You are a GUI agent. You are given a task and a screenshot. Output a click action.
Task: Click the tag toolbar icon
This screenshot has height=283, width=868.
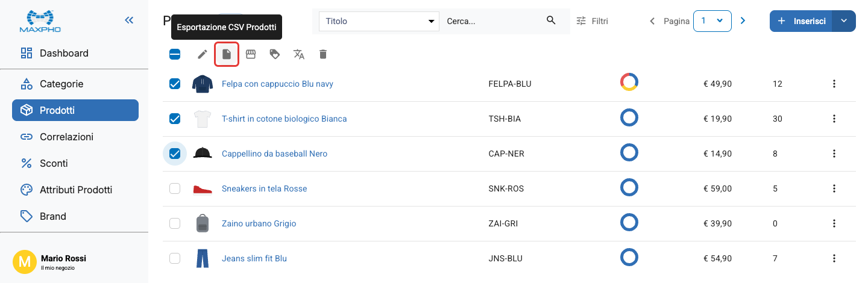point(275,54)
